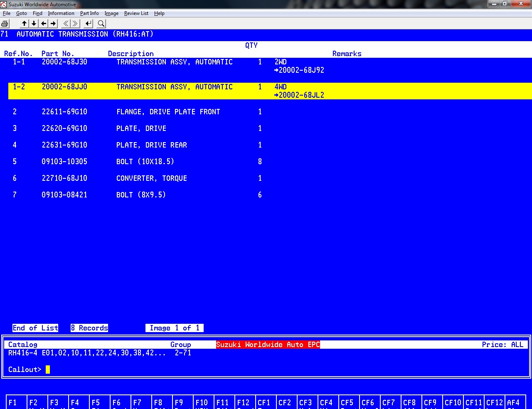Click the CF9 function key button

pyautogui.click(x=432, y=402)
